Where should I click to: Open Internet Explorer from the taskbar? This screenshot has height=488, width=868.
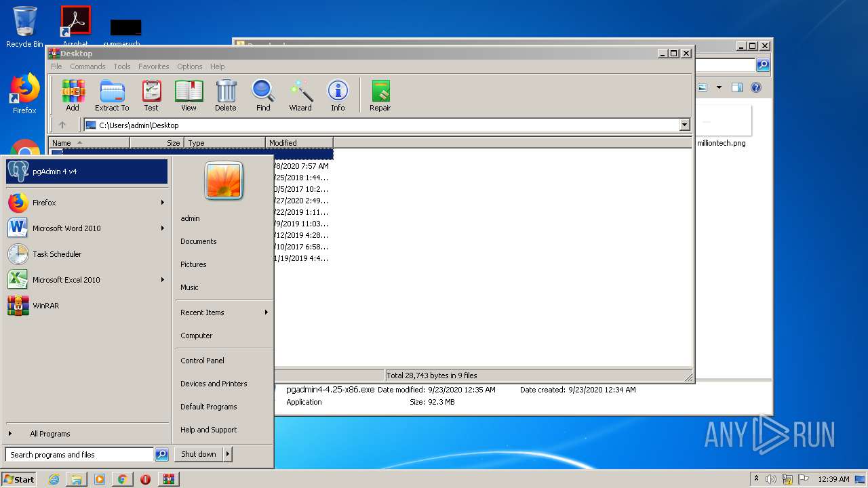click(x=54, y=479)
